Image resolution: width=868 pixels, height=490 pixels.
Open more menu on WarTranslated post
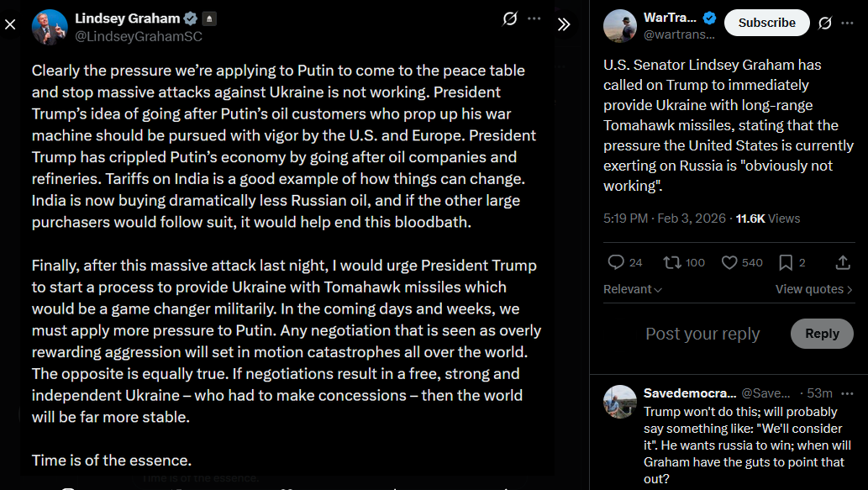(x=849, y=23)
